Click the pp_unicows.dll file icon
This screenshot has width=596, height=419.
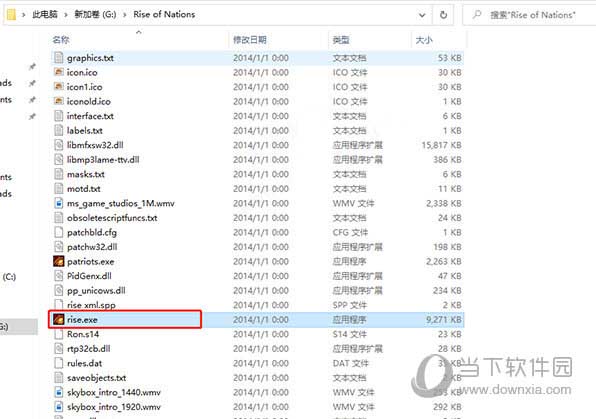click(x=59, y=290)
